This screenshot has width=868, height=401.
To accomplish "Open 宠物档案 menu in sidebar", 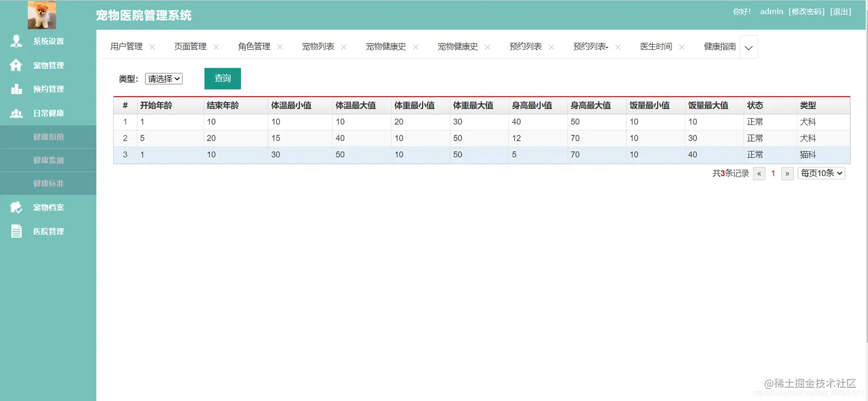I will [x=48, y=207].
